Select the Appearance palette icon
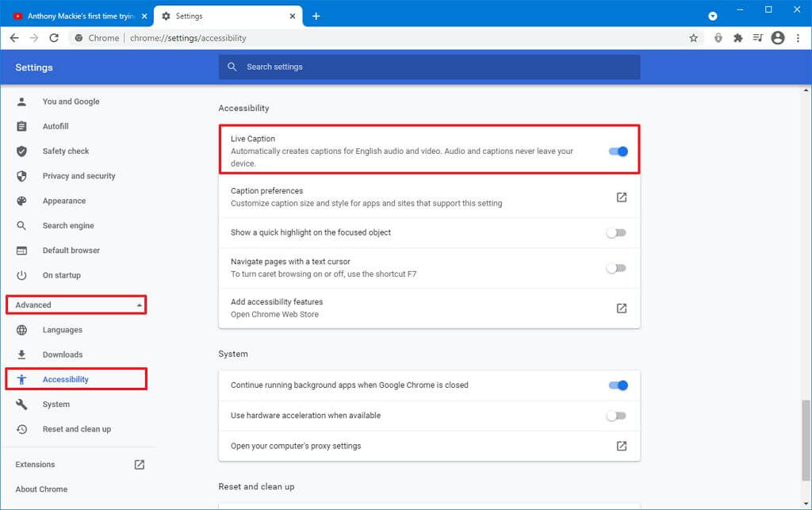 tap(21, 201)
